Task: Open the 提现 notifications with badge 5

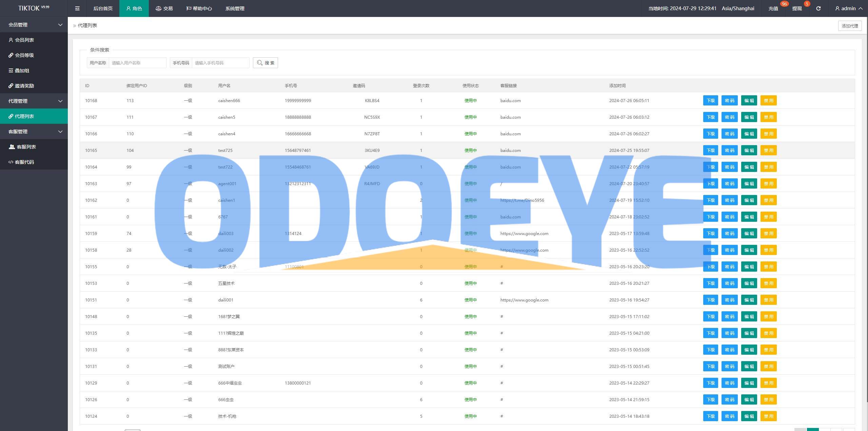Action: [797, 8]
